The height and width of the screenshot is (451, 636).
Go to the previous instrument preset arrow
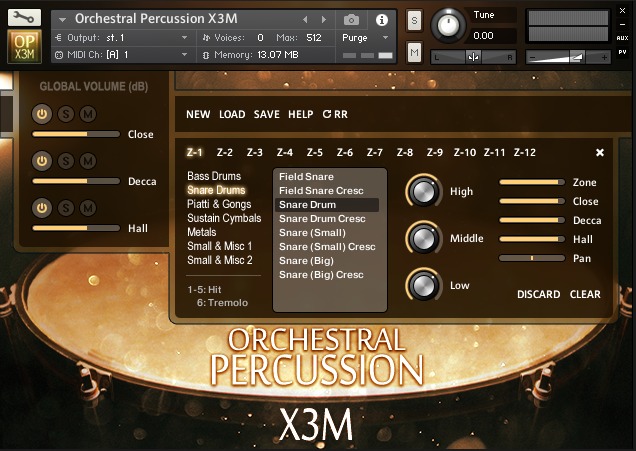[305, 19]
